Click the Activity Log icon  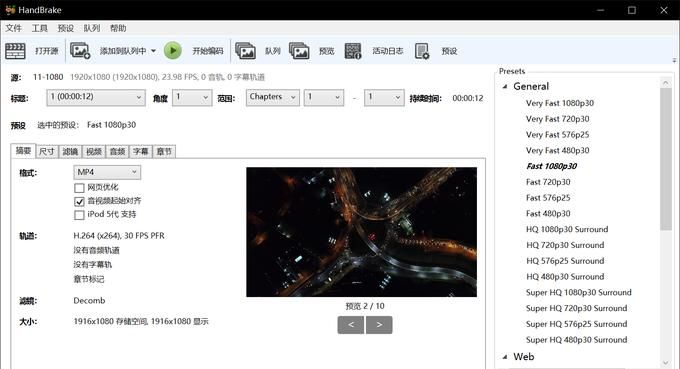click(353, 51)
